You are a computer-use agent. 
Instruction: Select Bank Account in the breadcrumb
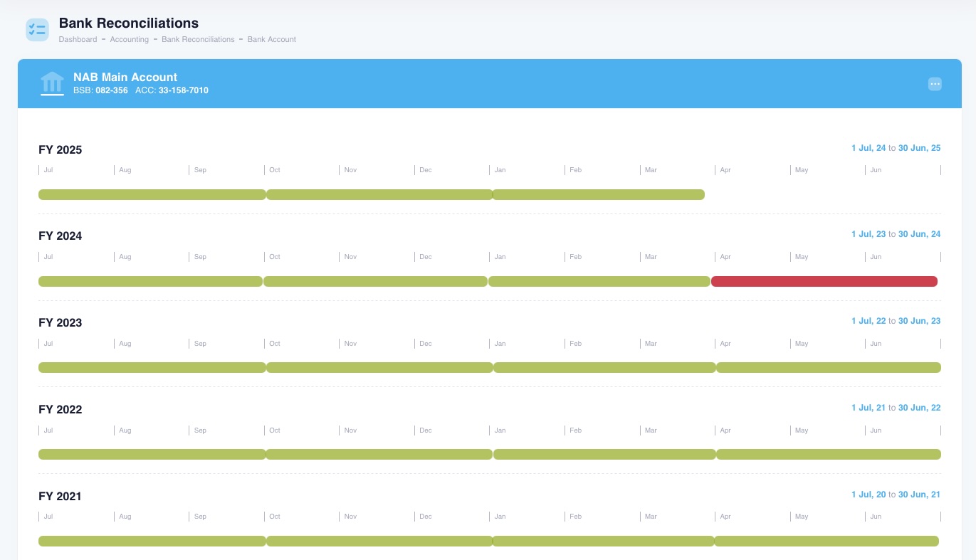(272, 39)
